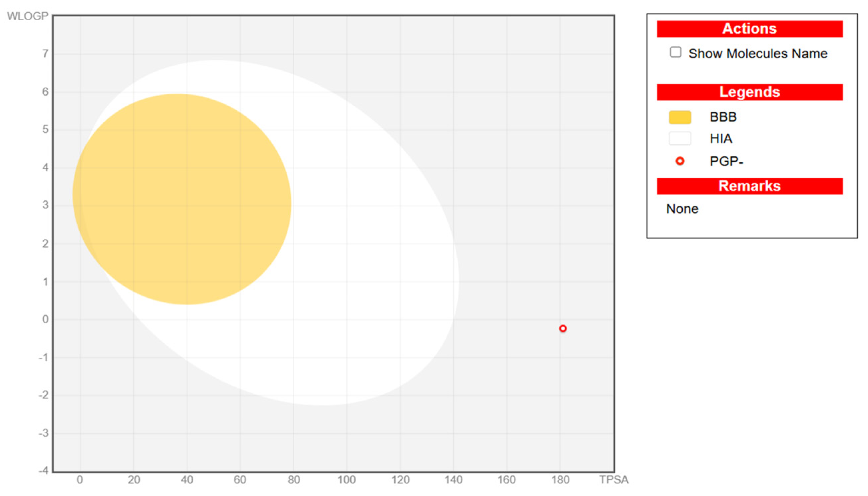Click the Actions header bar
The image size is (868, 496).
coord(750,29)
